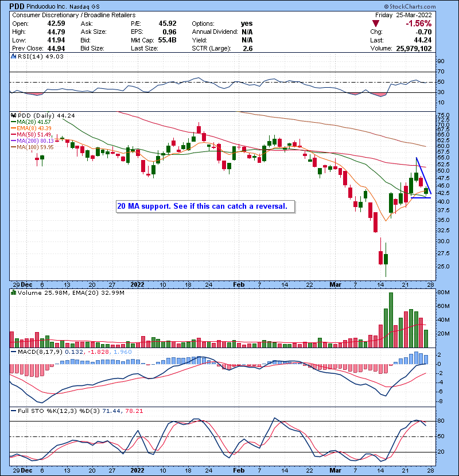Click the volume bars icon
459x476 pixels.
(13, 292)
